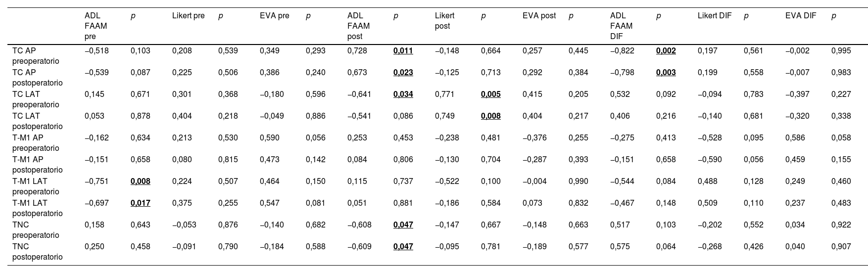Viewport: 868px width, 273px height.
Task: Click the "TC LAT postoperatorio" row label
Action: click(37, 121)
